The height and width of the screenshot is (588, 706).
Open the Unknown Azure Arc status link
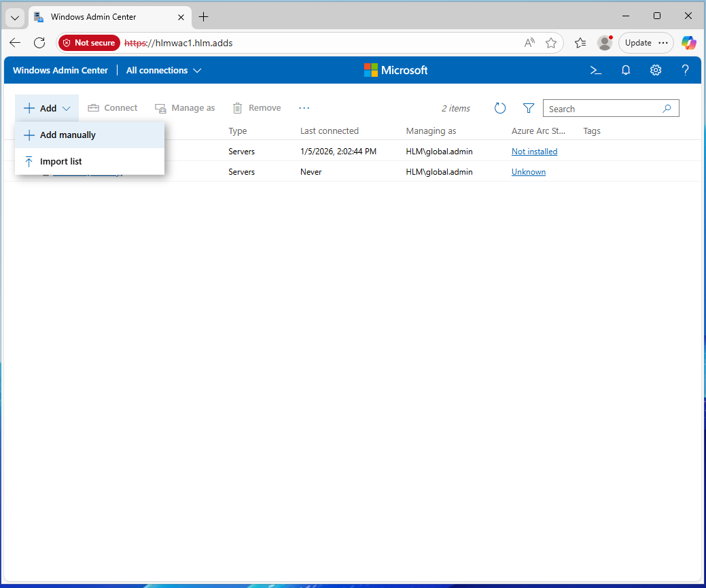[528, 172]
